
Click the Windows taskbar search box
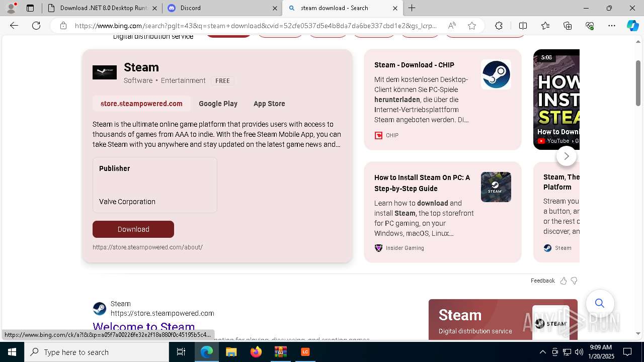97,352
